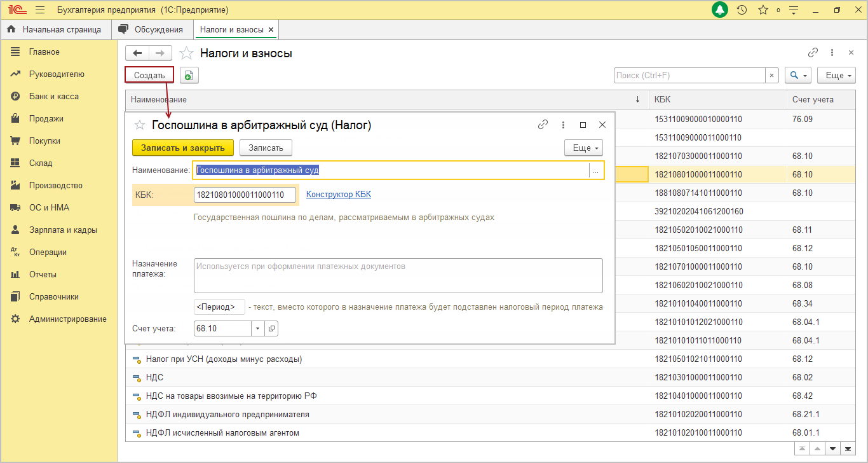Click the copy-create icon next to Создать
The image size is (868, 463).
click(189, 76)
